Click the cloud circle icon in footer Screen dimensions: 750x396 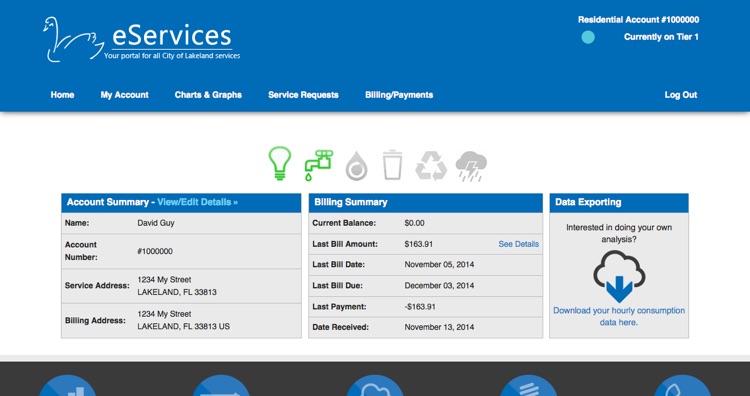click(x=375, y=385)
